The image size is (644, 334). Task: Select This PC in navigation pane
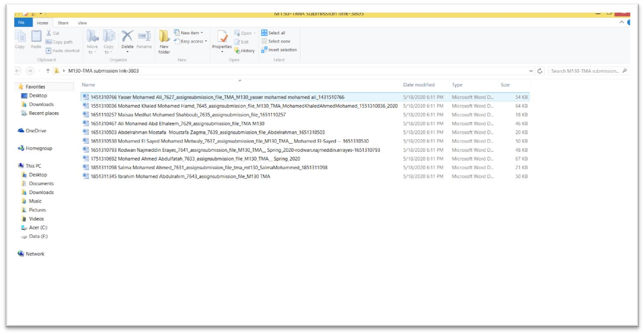[x=30, y=166]
